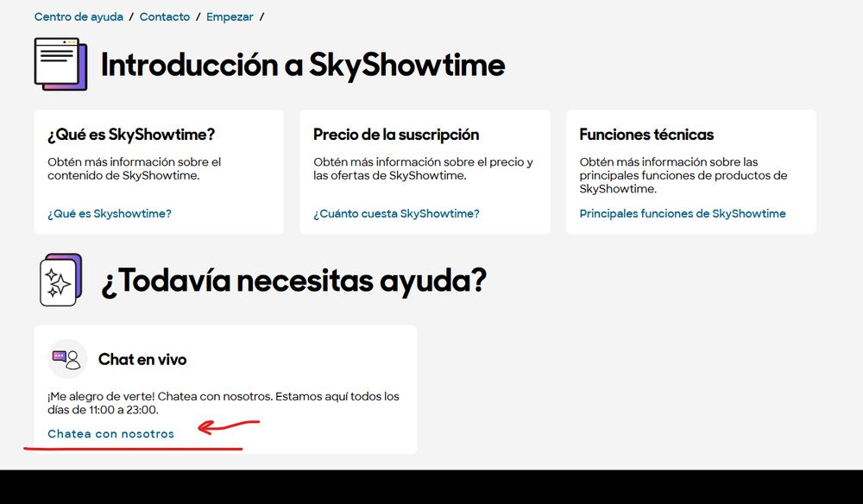Click the text about contenido de SkyShowtime
Image resolution: width=863 pixels, height=504 pixels.
coord(135,169)
